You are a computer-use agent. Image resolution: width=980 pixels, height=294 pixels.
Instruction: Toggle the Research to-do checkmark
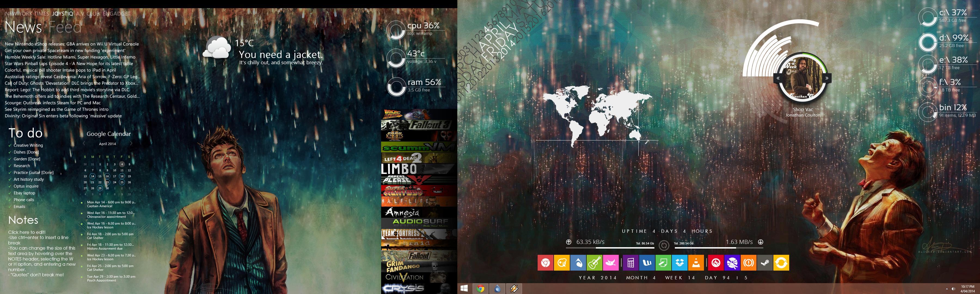tap(10, 166)
